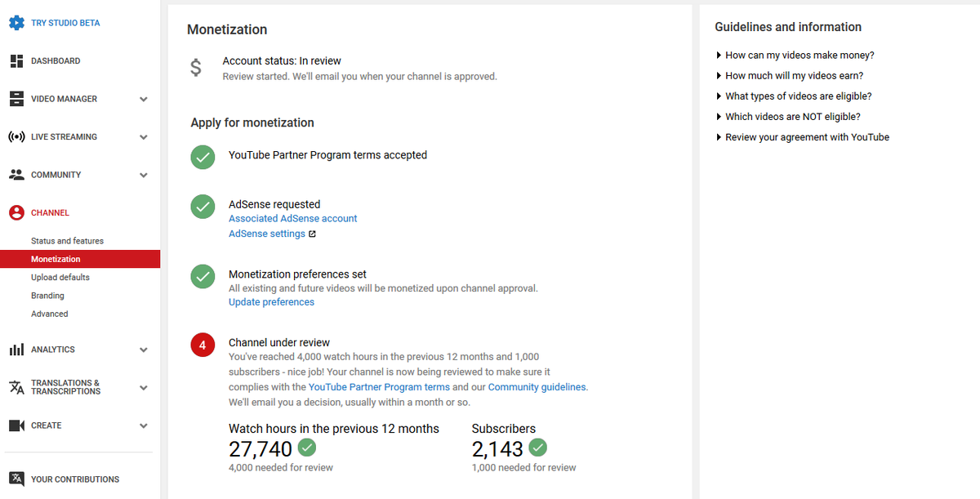Expand the Live Streaming chevron
This screenshot has height=499, width=980.
[x=144, y=137]
